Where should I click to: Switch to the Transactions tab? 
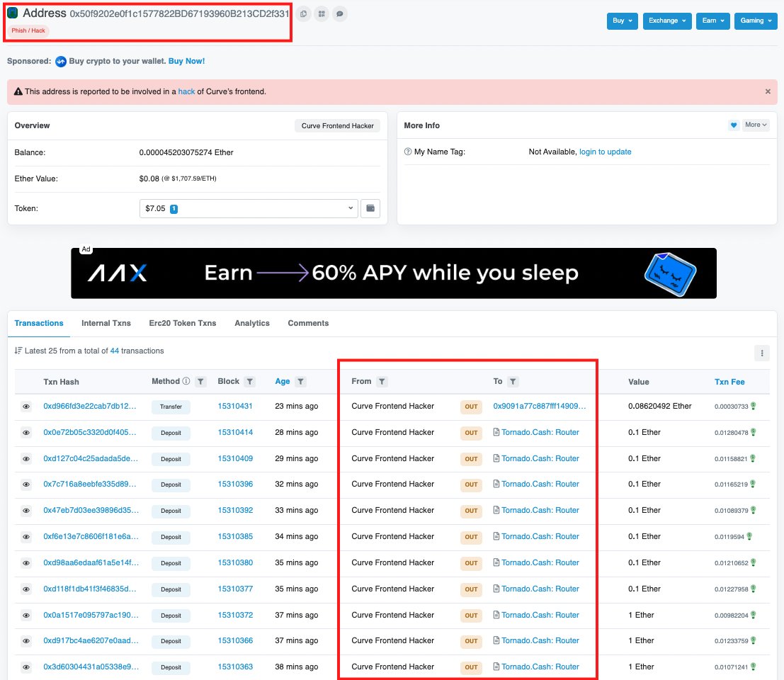[x=39, y=323]
